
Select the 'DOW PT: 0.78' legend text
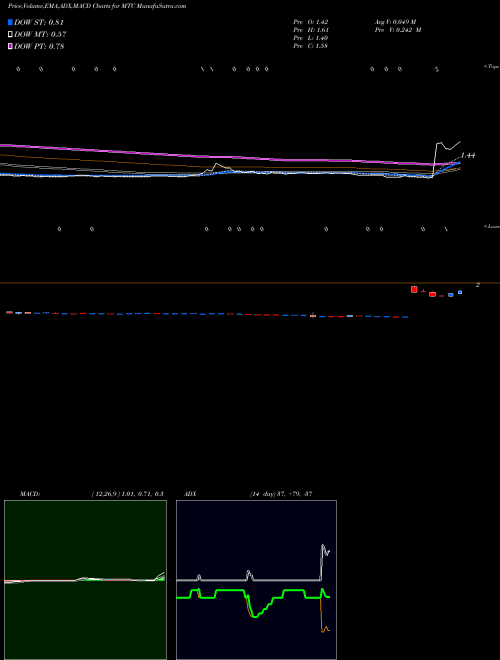point(39,46)
